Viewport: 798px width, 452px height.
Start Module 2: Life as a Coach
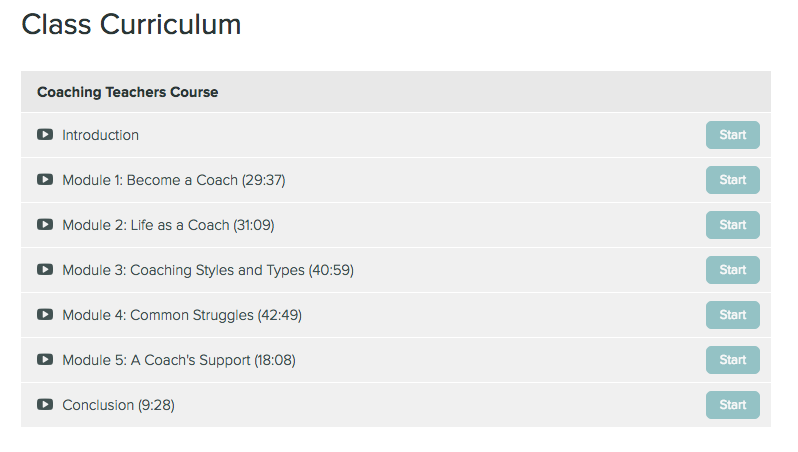pyautogui.click(x=732, y=225)
